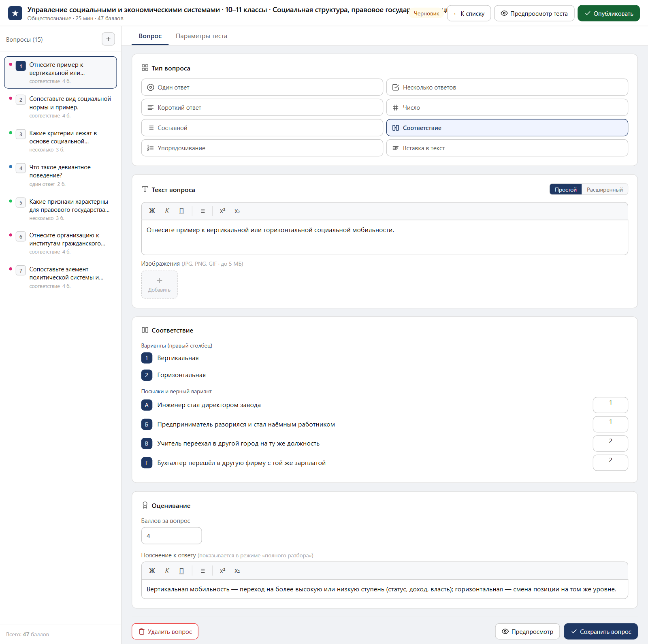Screen dimensions: 648x644
Task: Click subscript x₂ icon in explanation toolbar
Action: [237, 571]
